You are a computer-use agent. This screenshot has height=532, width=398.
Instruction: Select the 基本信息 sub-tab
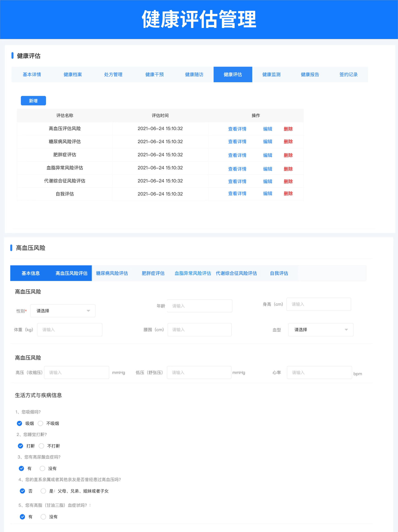(x=31, y=273)
